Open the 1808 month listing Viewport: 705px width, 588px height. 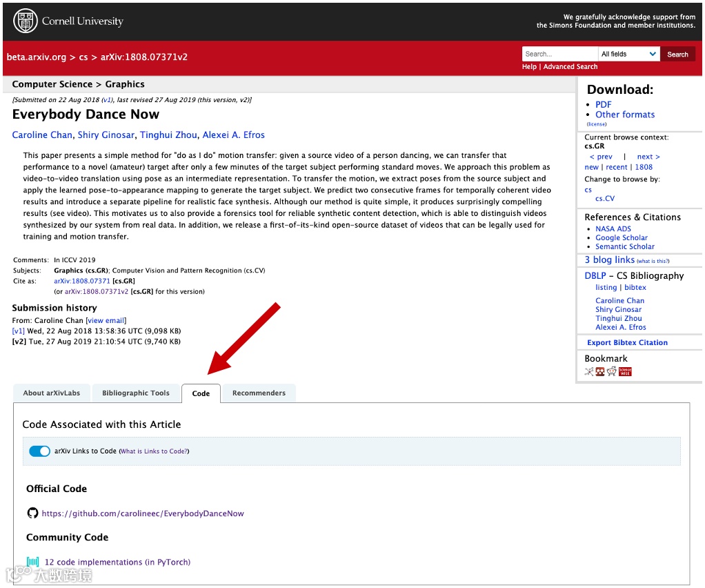[644, 167]
